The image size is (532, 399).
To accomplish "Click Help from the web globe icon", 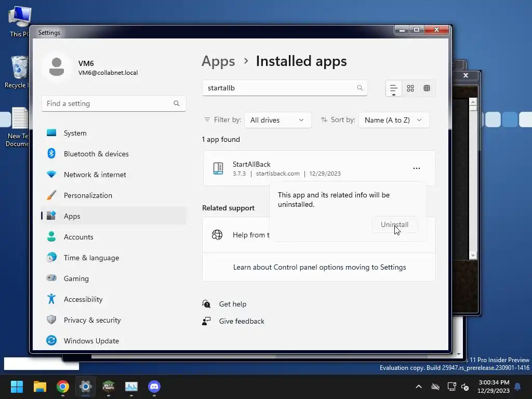I will 217,235.
